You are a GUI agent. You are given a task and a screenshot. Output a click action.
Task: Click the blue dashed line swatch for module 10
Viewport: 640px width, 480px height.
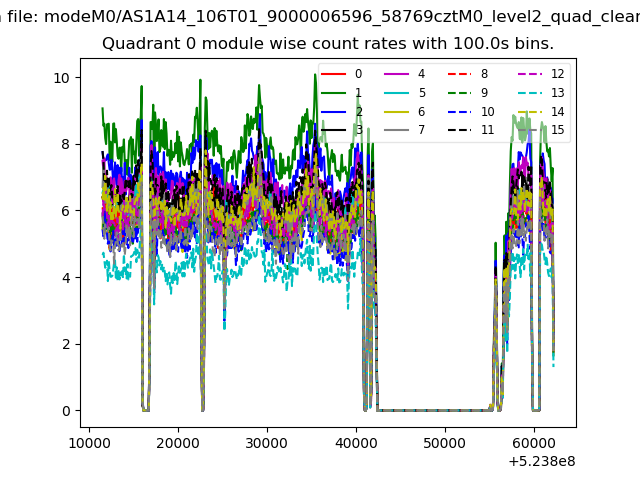pyautogui.click(x=459, y=112)
